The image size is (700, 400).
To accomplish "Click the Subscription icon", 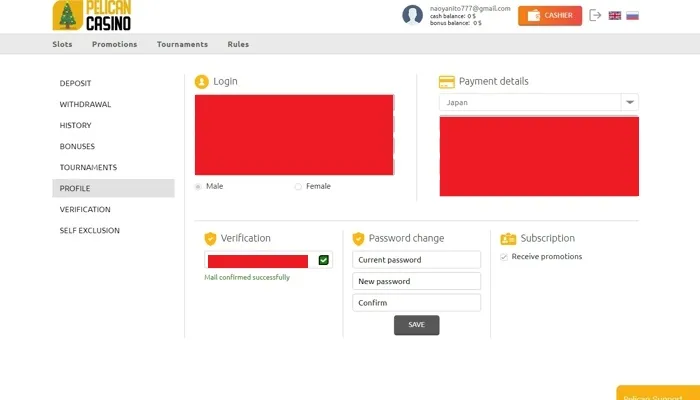I will [x=508, y=238].
